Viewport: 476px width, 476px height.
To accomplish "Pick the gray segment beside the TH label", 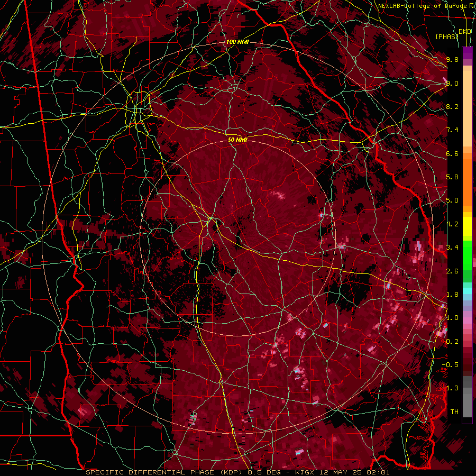I will pos(467,406).
